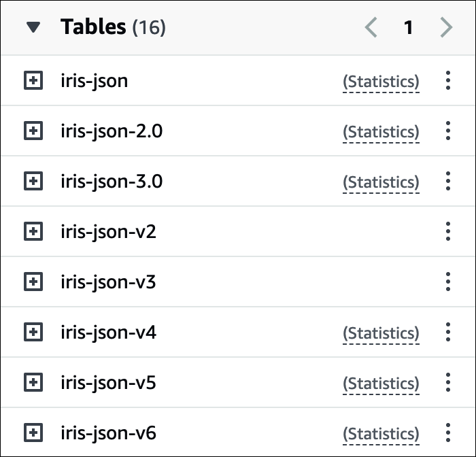The image size is (476, 457).
Task: Select the iris-json-v3 table name
Action: tap(108, 282)
